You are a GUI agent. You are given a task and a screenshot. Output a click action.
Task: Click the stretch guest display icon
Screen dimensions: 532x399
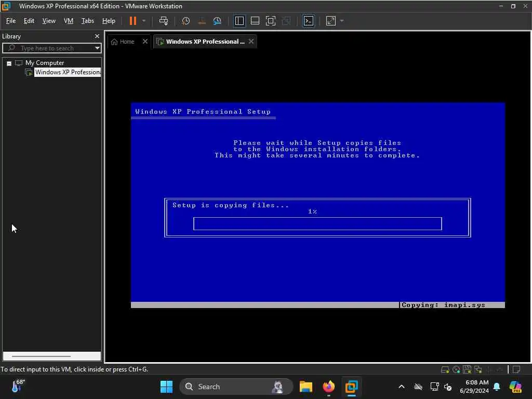tap(331, 21)
